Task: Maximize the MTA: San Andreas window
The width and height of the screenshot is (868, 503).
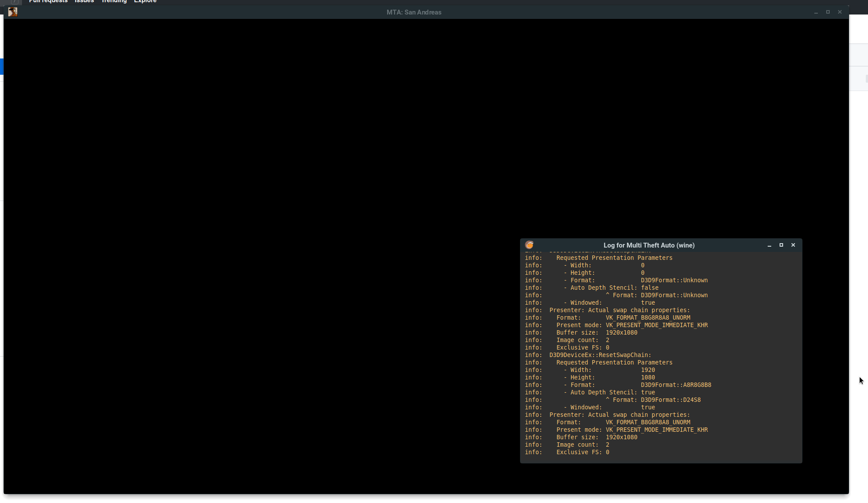Action: tap(828, 12)
